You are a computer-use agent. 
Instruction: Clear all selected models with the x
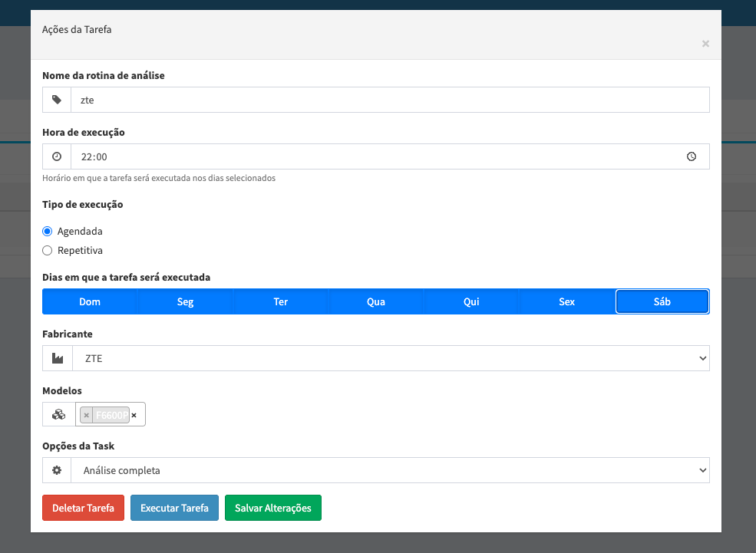pos(134,415)
